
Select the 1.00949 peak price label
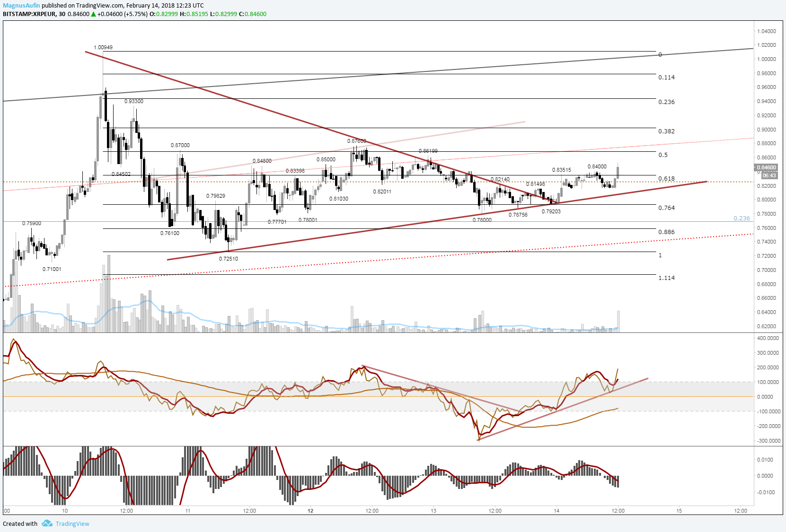[x=103, y=47]
